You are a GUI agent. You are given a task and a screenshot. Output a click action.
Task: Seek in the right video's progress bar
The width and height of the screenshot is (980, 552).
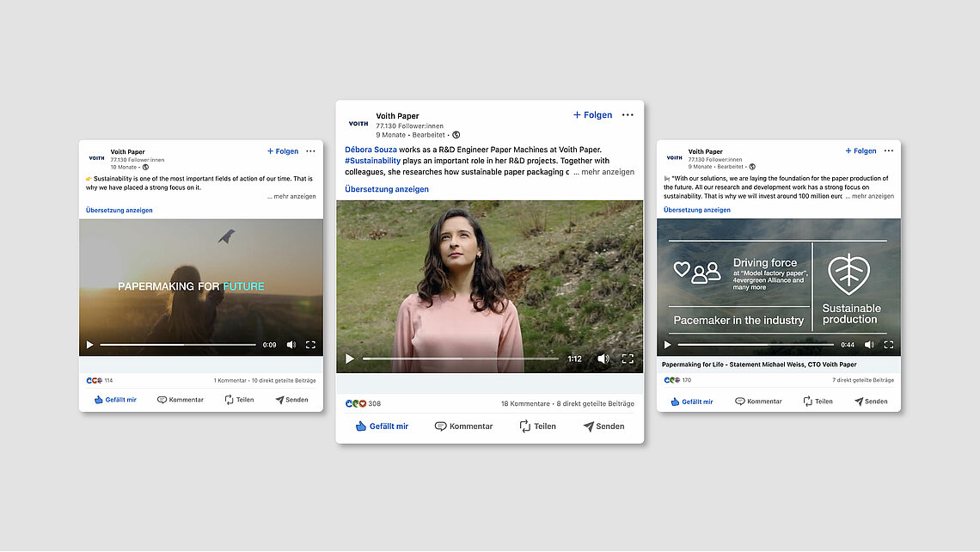point(755,345)
